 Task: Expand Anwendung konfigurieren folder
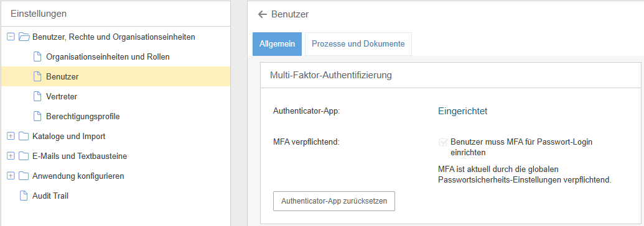coord(11,176)
